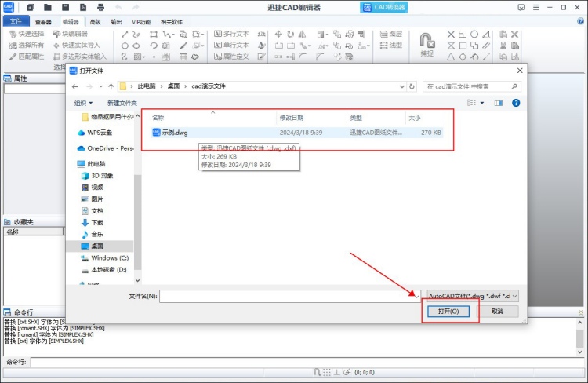Open the recent locations dropdown arrow

[x=101, y=86]
